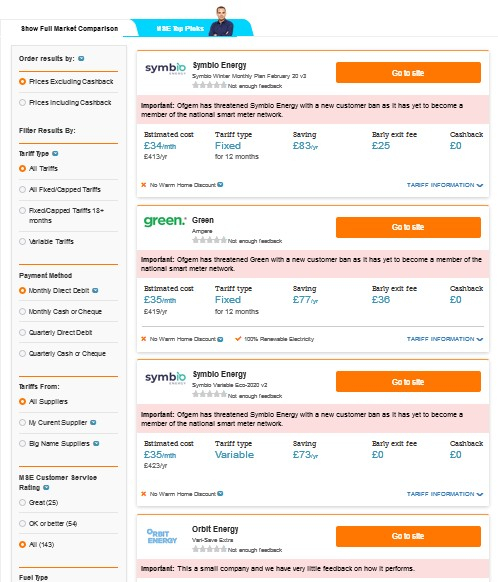Expand Tariff Information for first Symbio plan
The height and width of the screenshot is (582, 498).
(445, 185)
